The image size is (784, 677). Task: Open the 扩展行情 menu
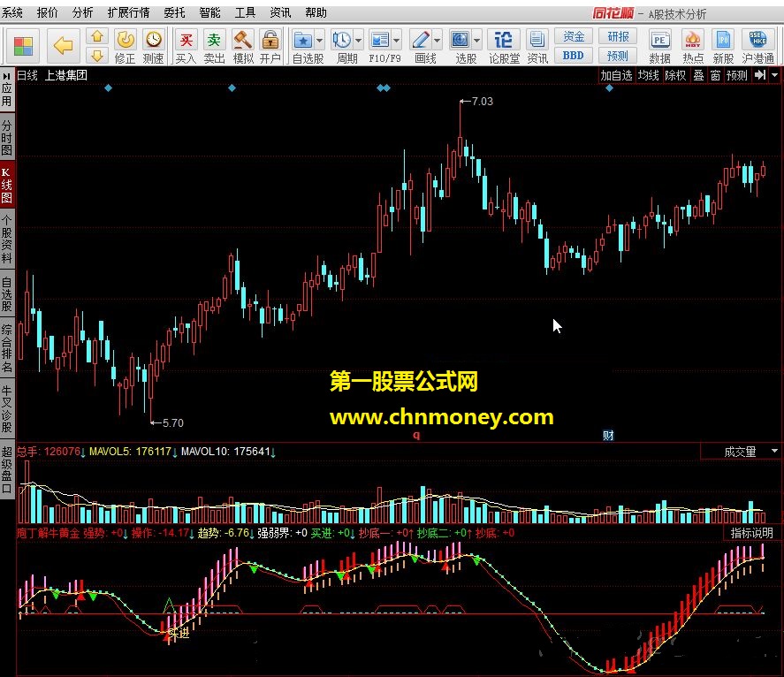[128, 12]
